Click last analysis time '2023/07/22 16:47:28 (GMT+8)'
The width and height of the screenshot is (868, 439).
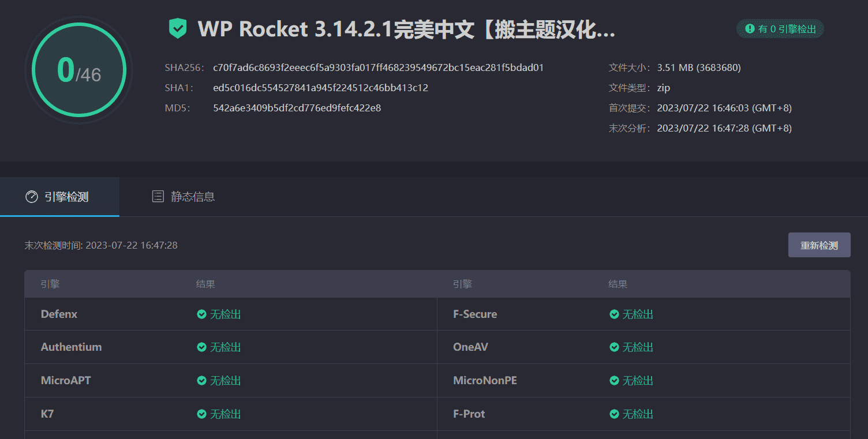724,128
